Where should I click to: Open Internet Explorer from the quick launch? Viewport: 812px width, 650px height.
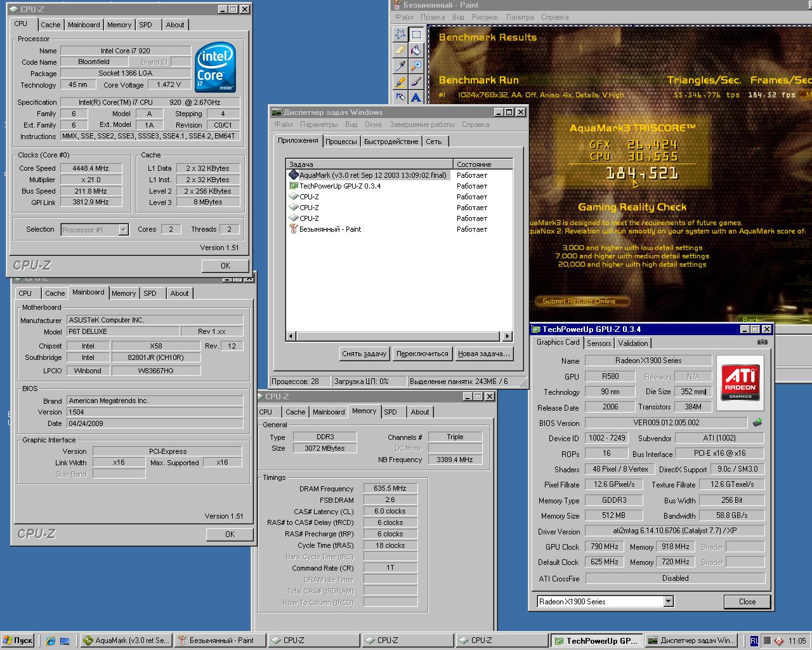pos(51,640)
